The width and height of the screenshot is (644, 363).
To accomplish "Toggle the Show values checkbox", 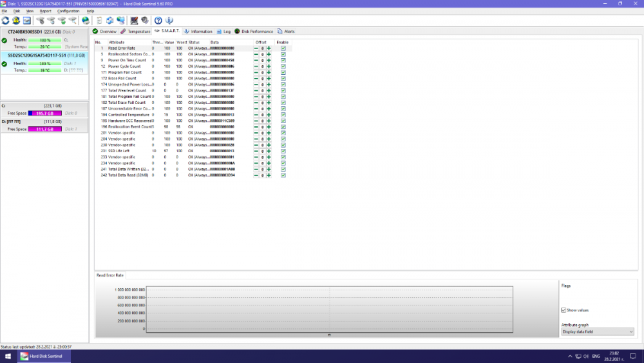I will 564,310.
